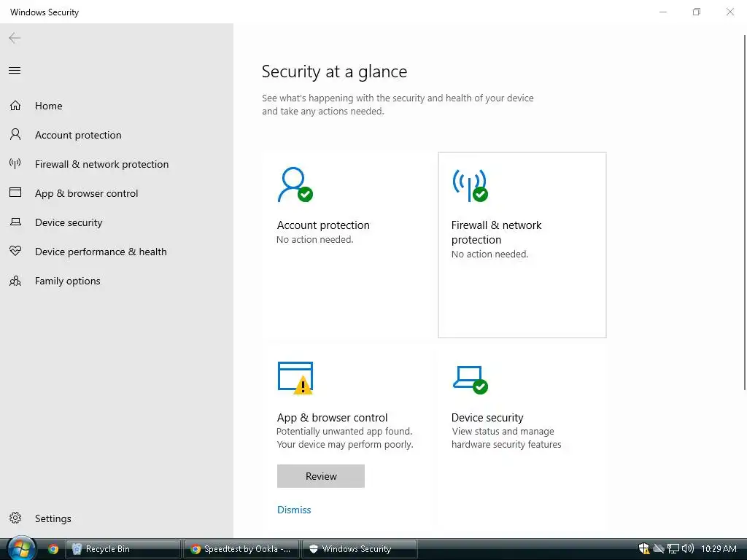Open the Account protection card

click(x=347, y=245)
